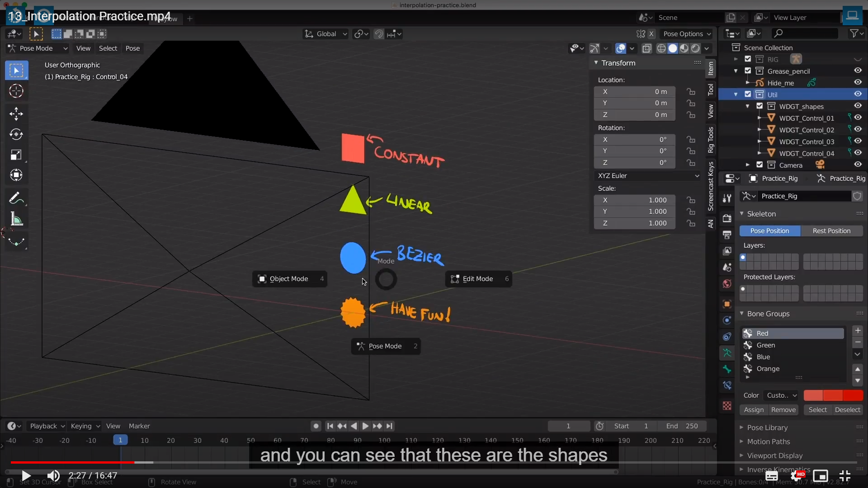Toggle auto keying record button

[316, 426]
